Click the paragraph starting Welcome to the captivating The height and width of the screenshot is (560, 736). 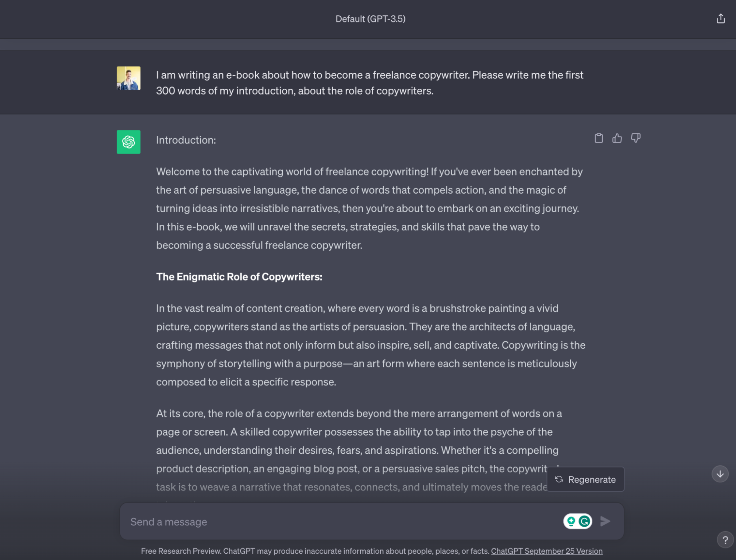point(370,208)
